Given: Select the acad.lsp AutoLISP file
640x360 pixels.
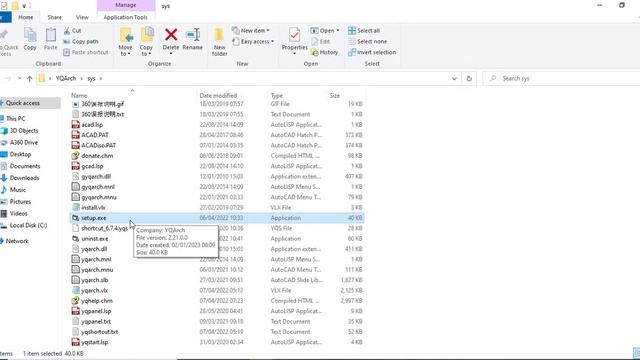Looking at the screenshot, I should click(217, 124).
